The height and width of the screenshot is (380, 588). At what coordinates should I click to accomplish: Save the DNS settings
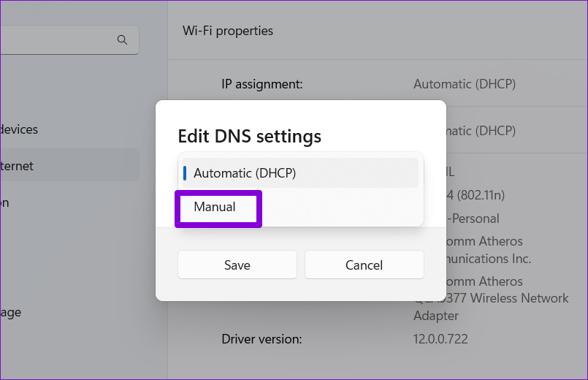(x=237, y=265)
